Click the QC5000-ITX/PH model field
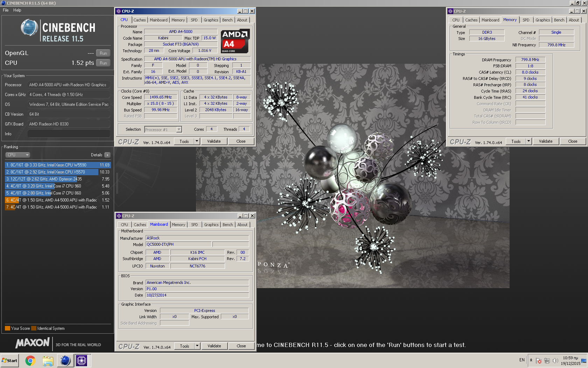Image resolution: width=588 pixels, height=368 pixels. (178, 245)
